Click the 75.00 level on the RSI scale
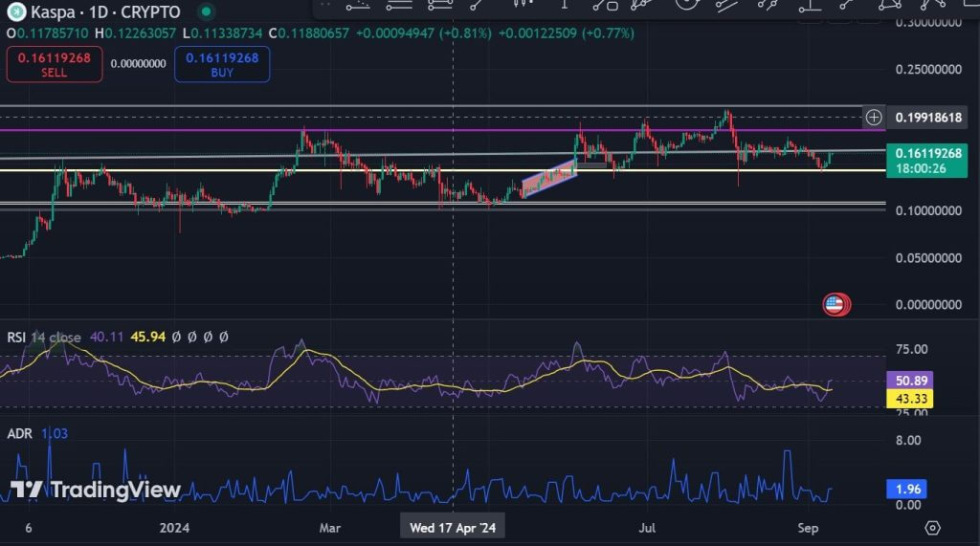This screenshot has width=980, height=546. click(x=911, y=349)
